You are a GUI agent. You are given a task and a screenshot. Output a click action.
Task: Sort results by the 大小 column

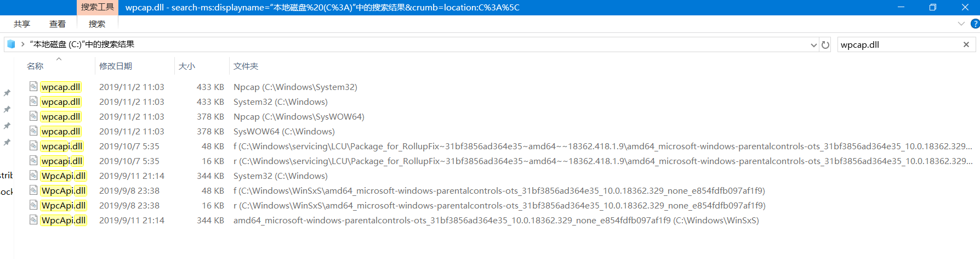point(187,66)
